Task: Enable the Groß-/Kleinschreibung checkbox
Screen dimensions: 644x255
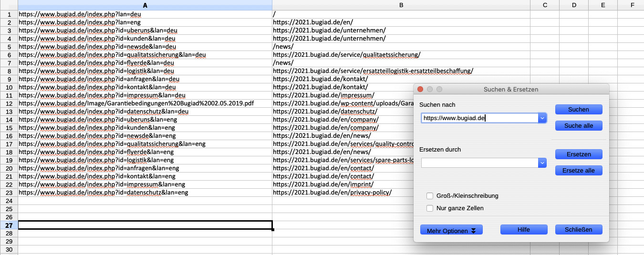Action: click(x=430, y=196)
